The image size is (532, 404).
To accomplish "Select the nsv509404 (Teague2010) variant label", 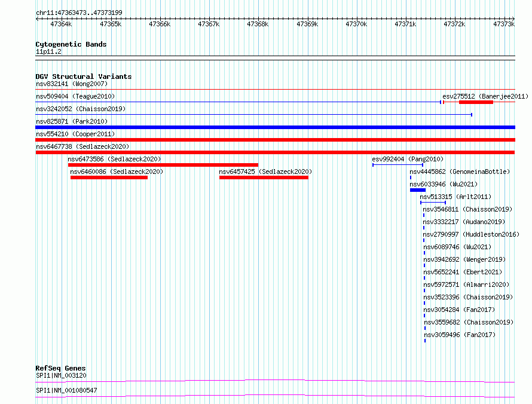I will pyautogui.click(x=75, y=96).
